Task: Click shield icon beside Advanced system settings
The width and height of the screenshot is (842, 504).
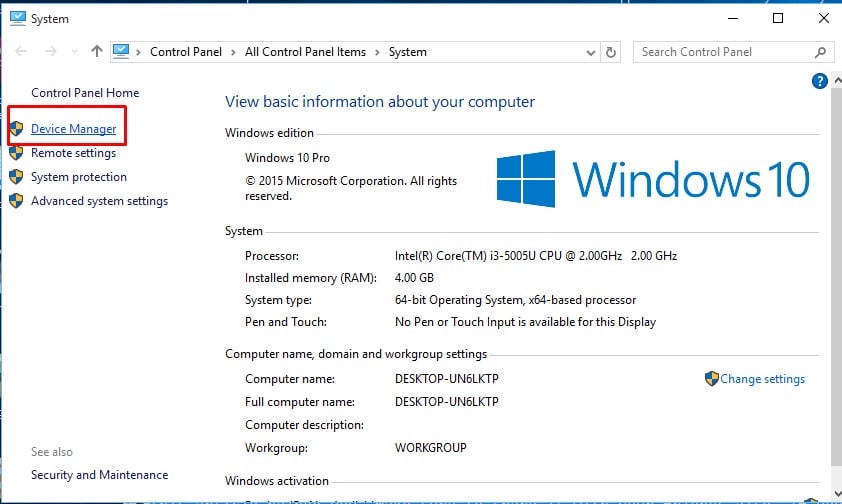Action: point(17,201)
